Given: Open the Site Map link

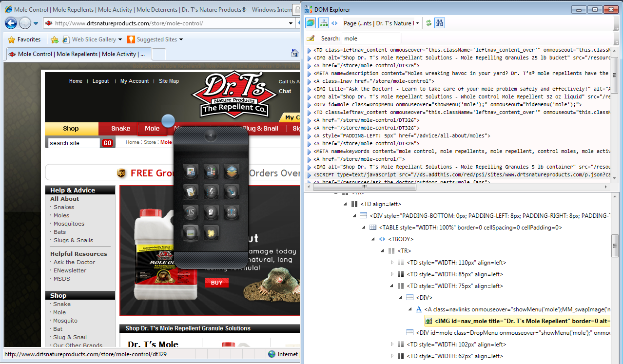Looking at the screenshot, I should pos(169,81).
